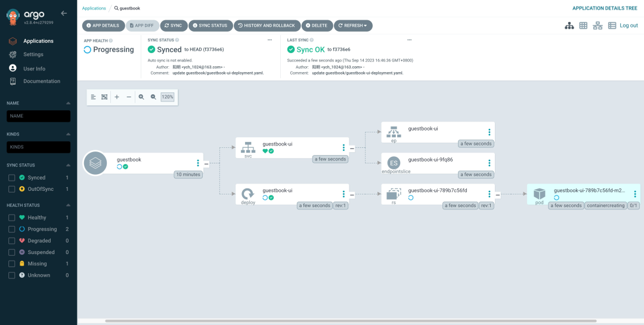This screenshot has height=325, width=644.
Task: Switch to pods grid view icon
Action: (x=583, y=26)
